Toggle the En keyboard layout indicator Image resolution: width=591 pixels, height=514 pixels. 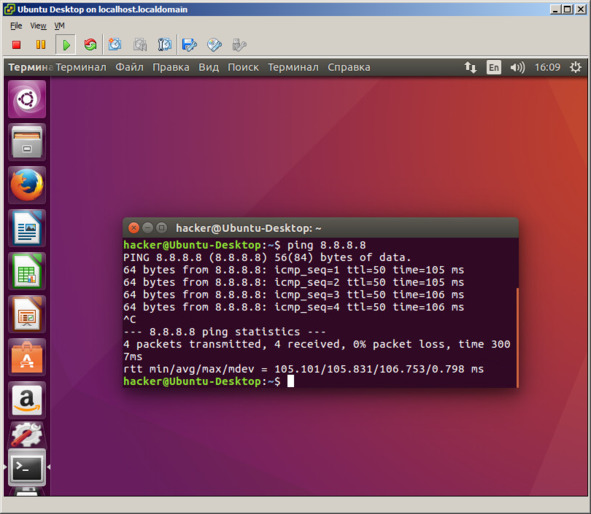[494, 67]
